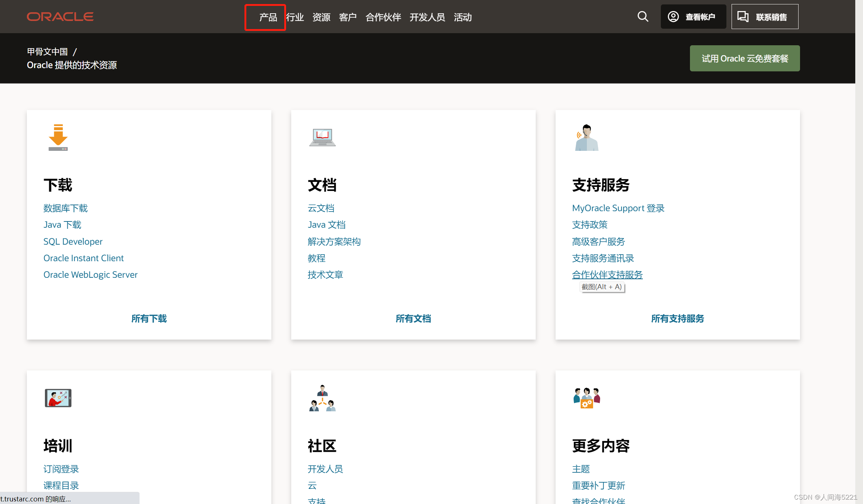Open the 重要补丁更新 link
The image size is (863, 504).
599,486
